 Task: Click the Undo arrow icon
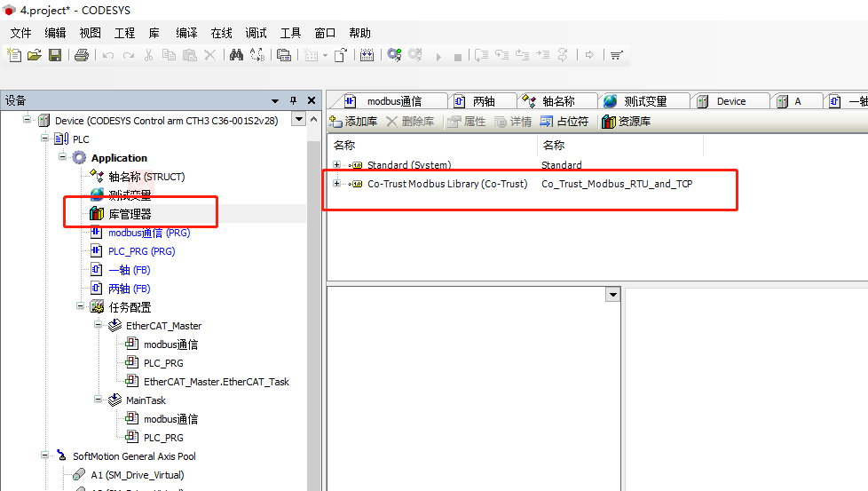[108, 55]
